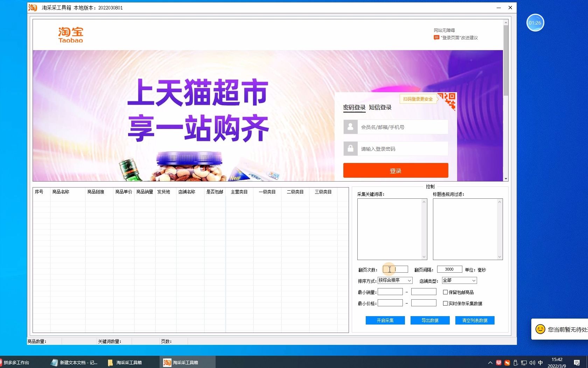This screenshot has height=368, width=588.
Task: Click the 翻页间隔 field showing 3000
Action: pos(449,269)
